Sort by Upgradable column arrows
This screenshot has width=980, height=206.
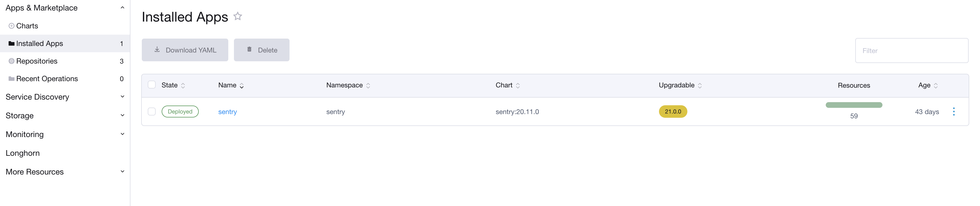(x=700, y=86)
